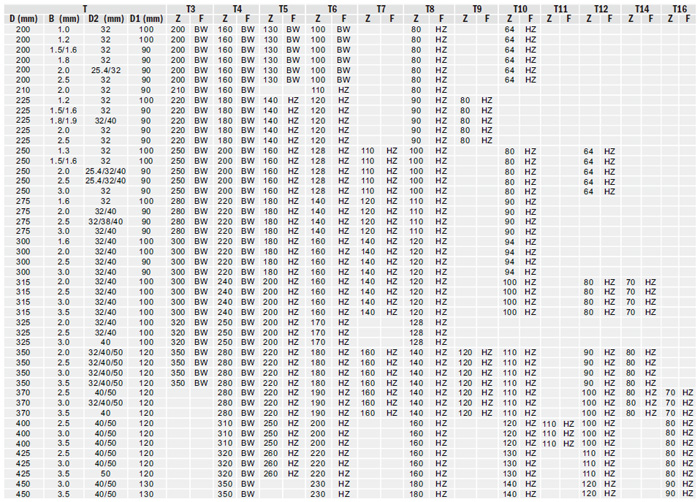The image size is (700, 502).
Task: Click the D (mm) column header
Action: click(x=20, y=19)
